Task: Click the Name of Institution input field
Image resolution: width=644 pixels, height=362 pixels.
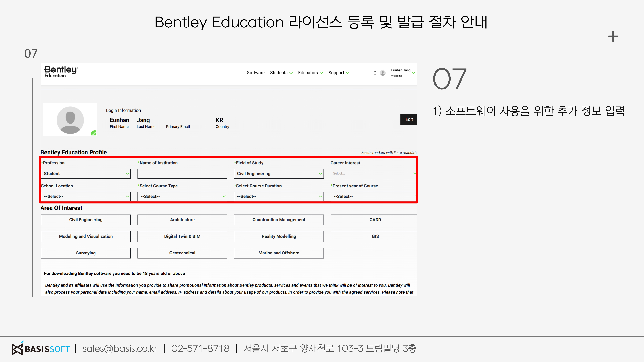Action: coord(182,174)
